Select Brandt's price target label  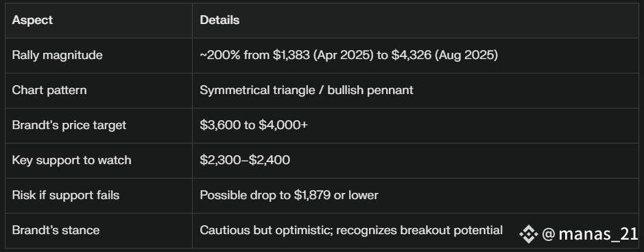coord(69,125)
